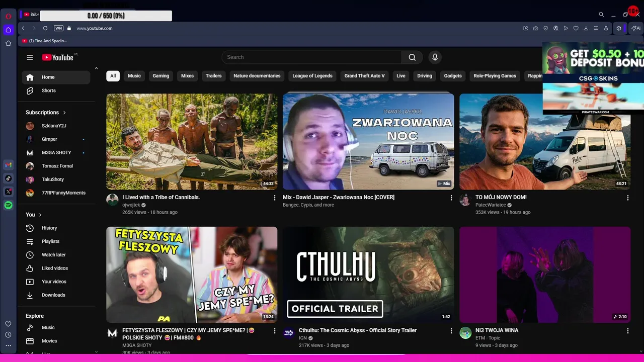Open History in the You section

56,228
